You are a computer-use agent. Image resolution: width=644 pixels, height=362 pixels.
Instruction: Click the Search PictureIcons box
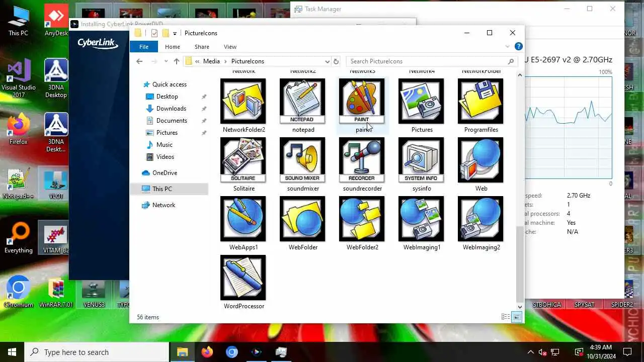click(432, 61)
